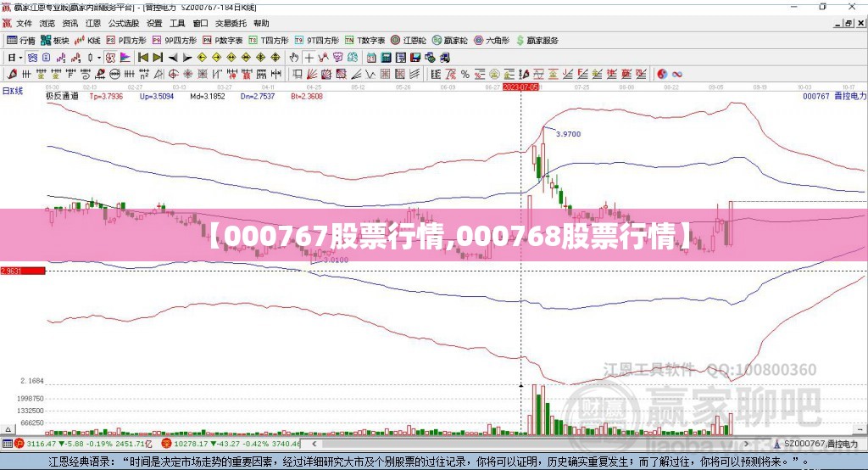This screenshot has width=868, height=470.
Task: Open the 工具 menu
Action: click(177, 23)
